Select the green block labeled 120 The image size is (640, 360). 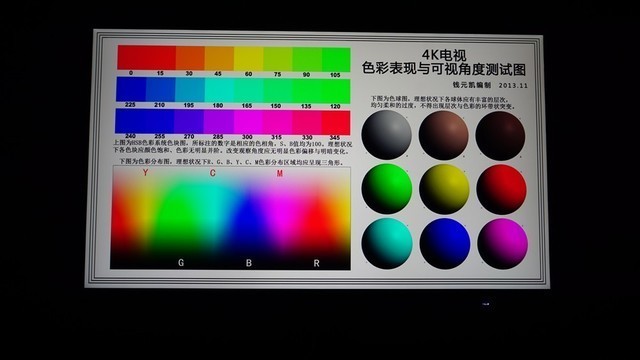[336, 92]
